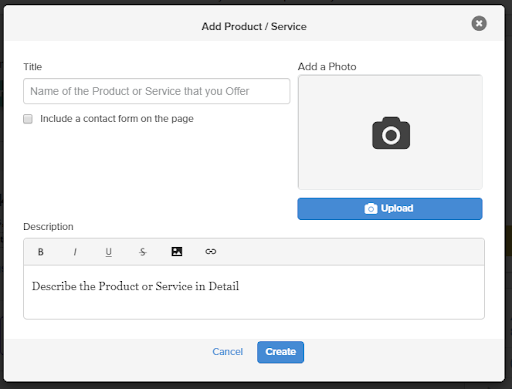Click the 'Include a contact form on the page' label
This screenshot has width=512, height=389.
[x=117, y=119]
